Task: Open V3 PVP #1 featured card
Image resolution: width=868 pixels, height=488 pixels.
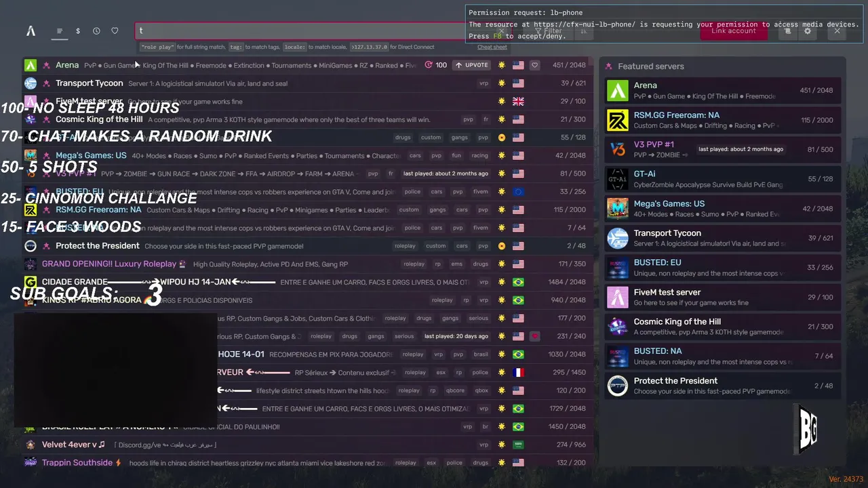Action: 723,149
